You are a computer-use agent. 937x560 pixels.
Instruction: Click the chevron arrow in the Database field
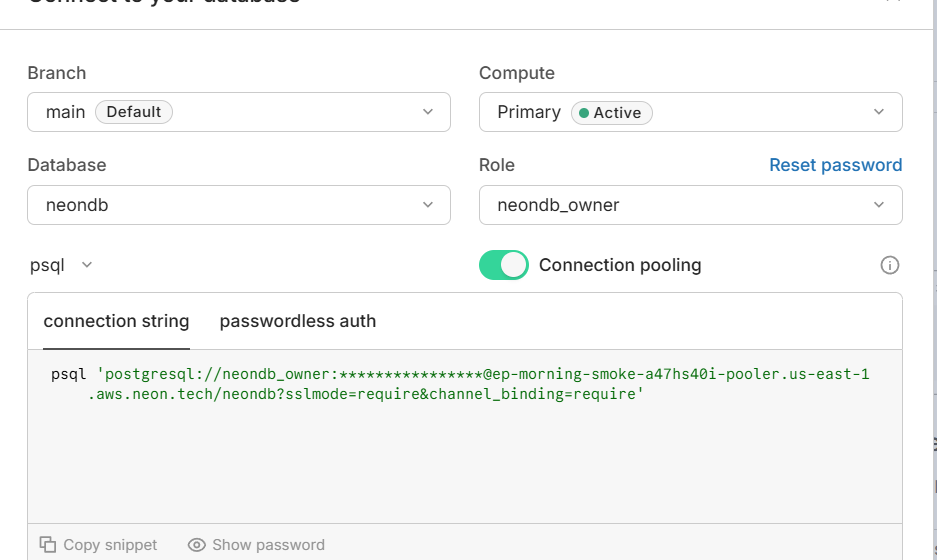pyautogui.click(x=428, y=205)
